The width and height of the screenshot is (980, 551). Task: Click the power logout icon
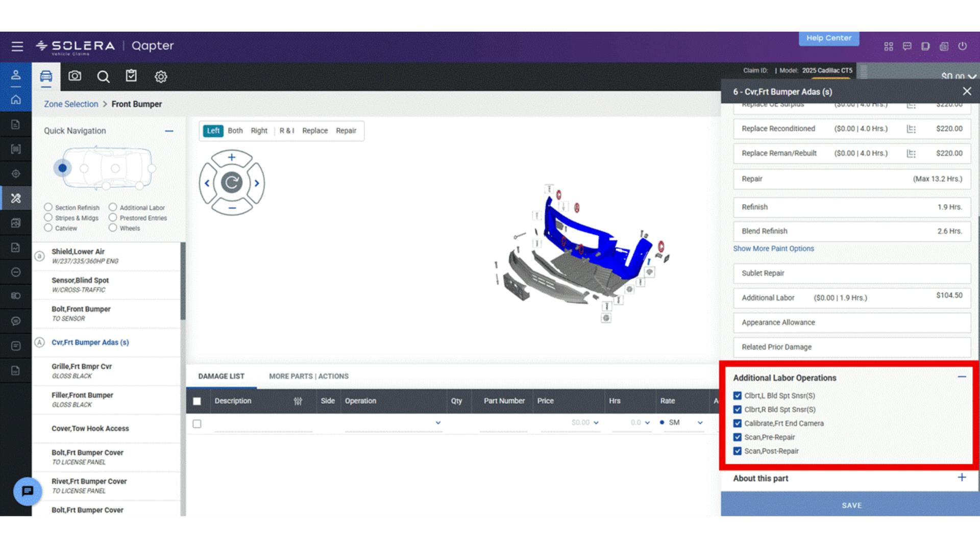[962, 46]
